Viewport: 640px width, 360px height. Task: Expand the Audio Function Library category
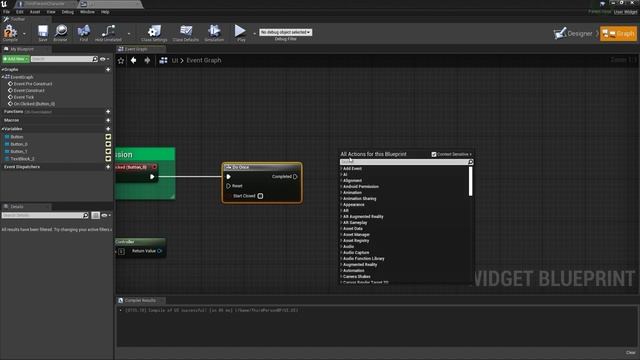(x=341, y=258)
